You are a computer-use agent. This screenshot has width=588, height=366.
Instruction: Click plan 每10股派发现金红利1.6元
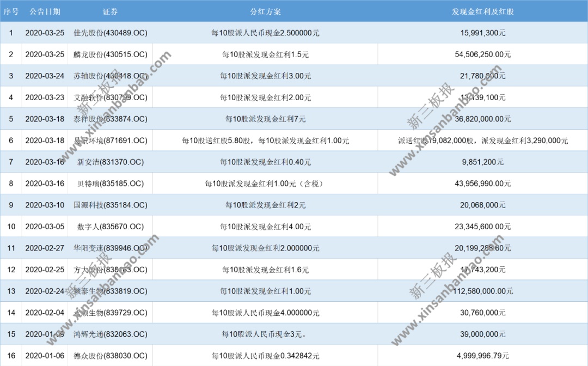tap(266, 270)
